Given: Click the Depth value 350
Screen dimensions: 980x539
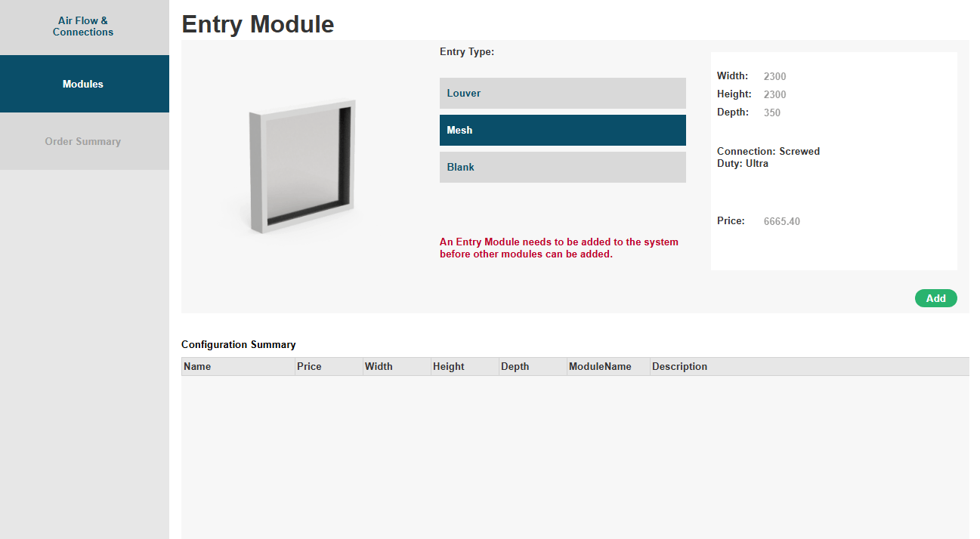Looking at the screenshot, I should click(772, 112).
